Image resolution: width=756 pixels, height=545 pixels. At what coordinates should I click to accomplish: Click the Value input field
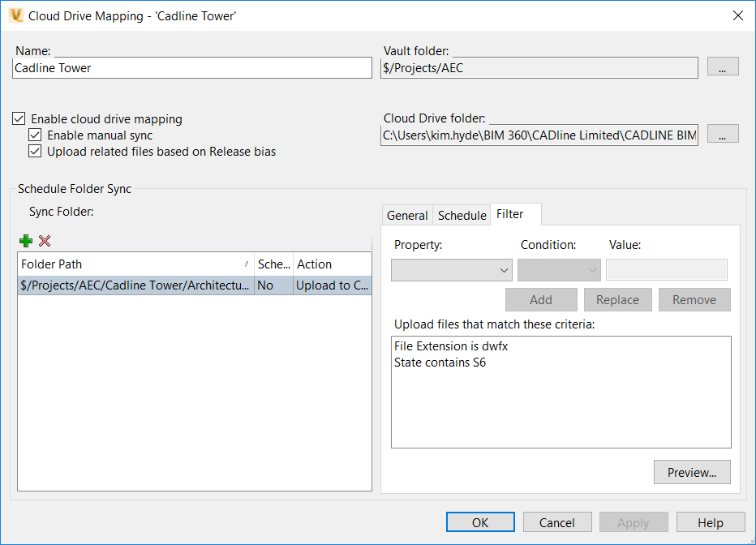pos(666,270)
